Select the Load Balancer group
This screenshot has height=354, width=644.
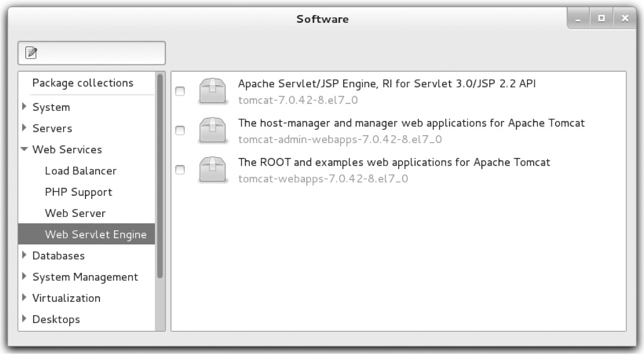(81, 171)
